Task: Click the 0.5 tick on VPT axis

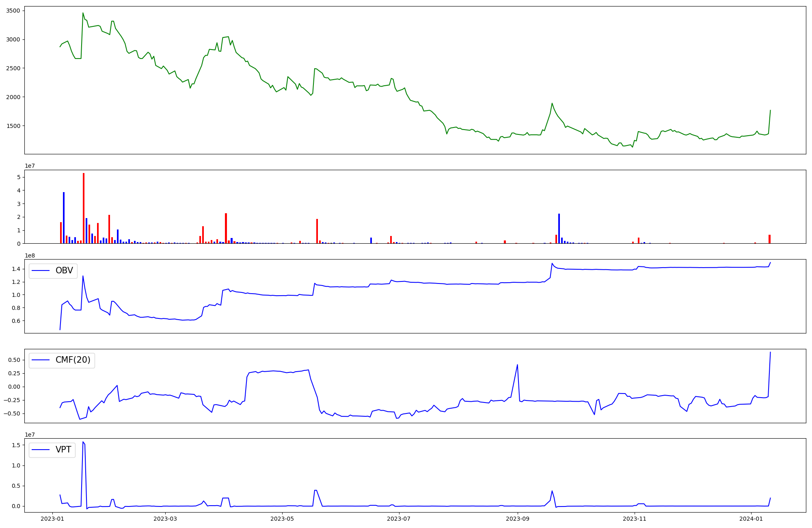Action: coord(16,486)
